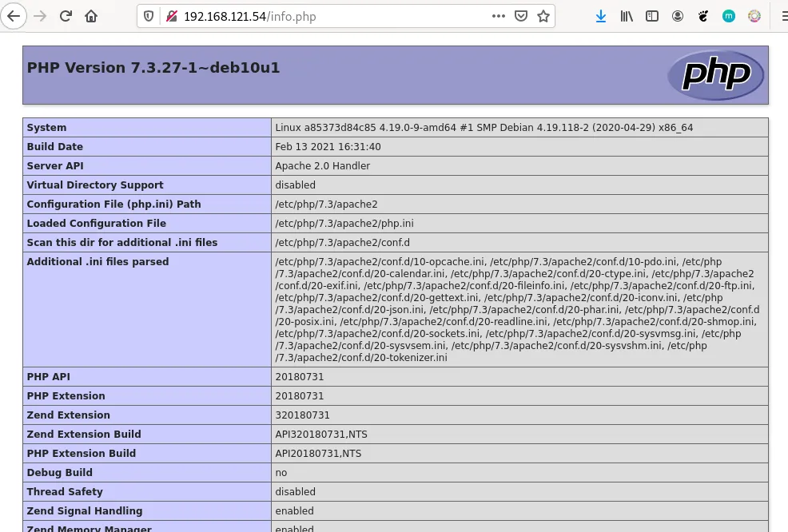Click the teal 'm' extension icon

(729, 16)
